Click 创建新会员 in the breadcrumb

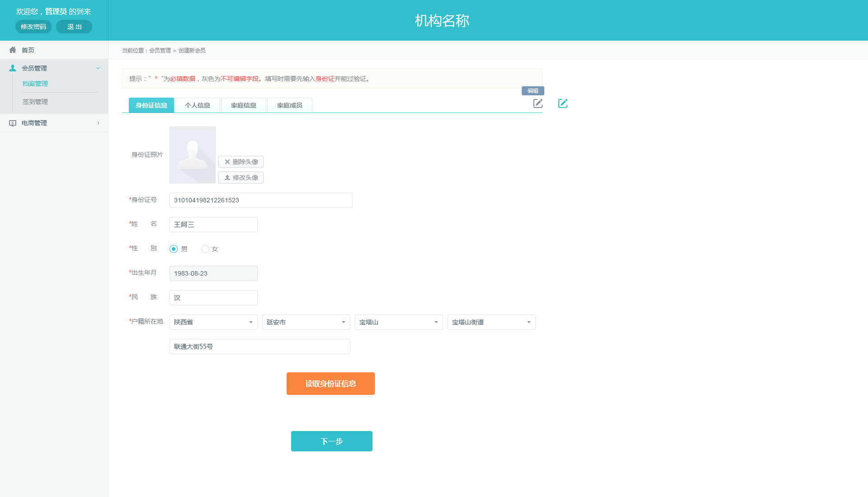(192, 51)
